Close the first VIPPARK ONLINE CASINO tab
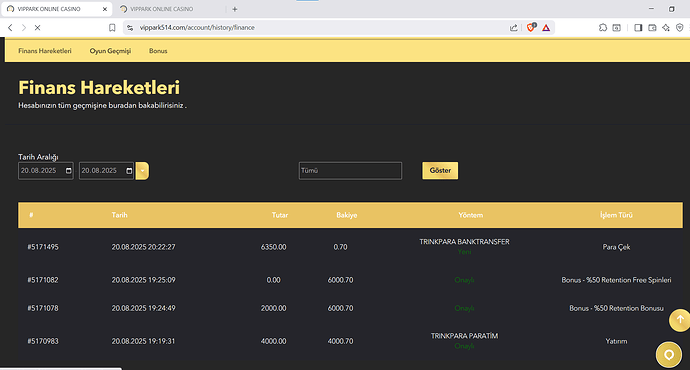 105,9
